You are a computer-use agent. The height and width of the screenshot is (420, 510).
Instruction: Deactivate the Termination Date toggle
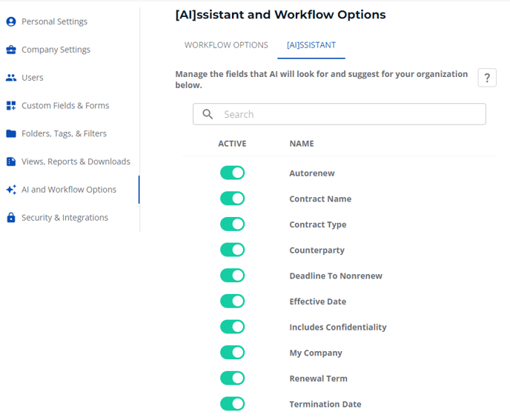pos(232,404)
